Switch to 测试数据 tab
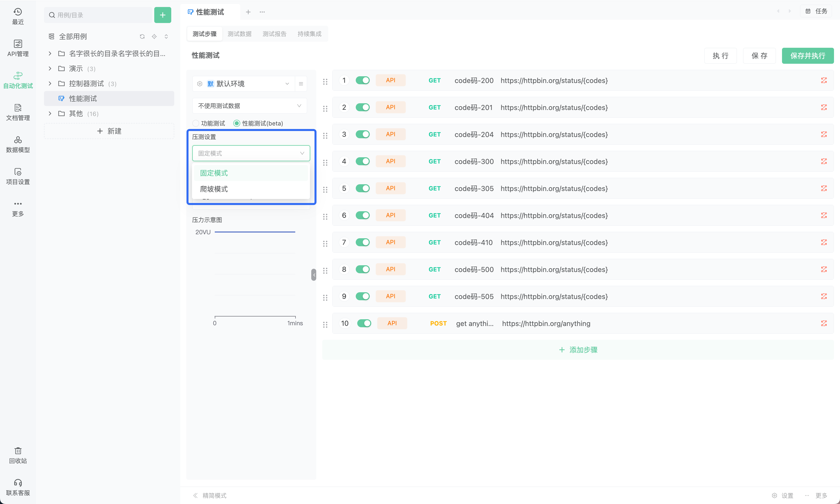Image resolution: width=840 pixels, height=504 pixels. [239, 33]
